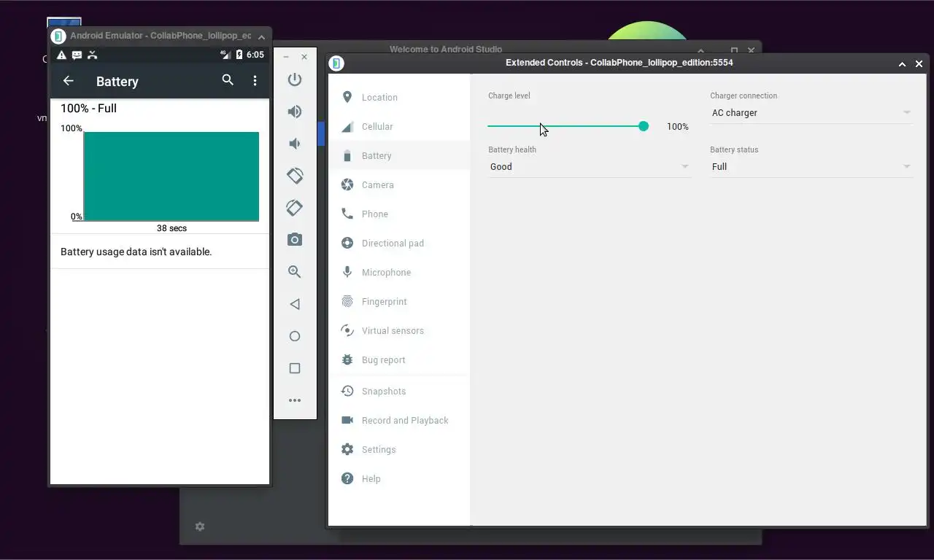Screen dimensions: 934x560
Task: Open the Record and Playback section
Action: click(x=399, y=420)
